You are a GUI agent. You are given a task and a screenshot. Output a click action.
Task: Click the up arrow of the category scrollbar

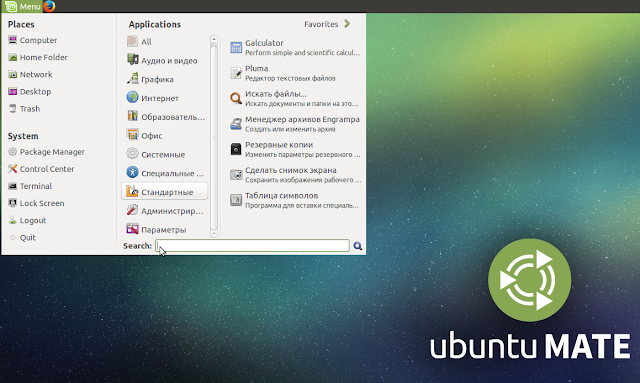tap(214, 40)
